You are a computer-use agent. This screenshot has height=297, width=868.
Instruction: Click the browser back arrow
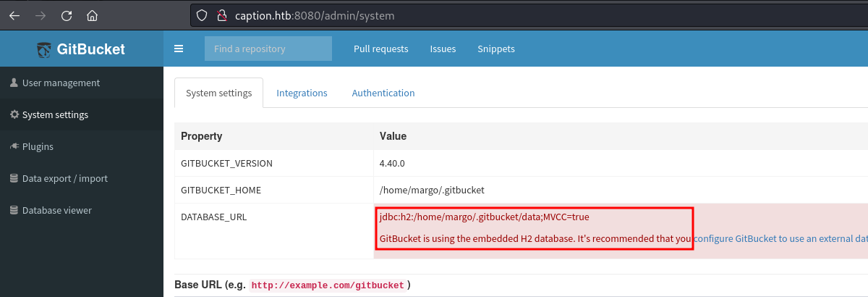[x=14, y=15]
